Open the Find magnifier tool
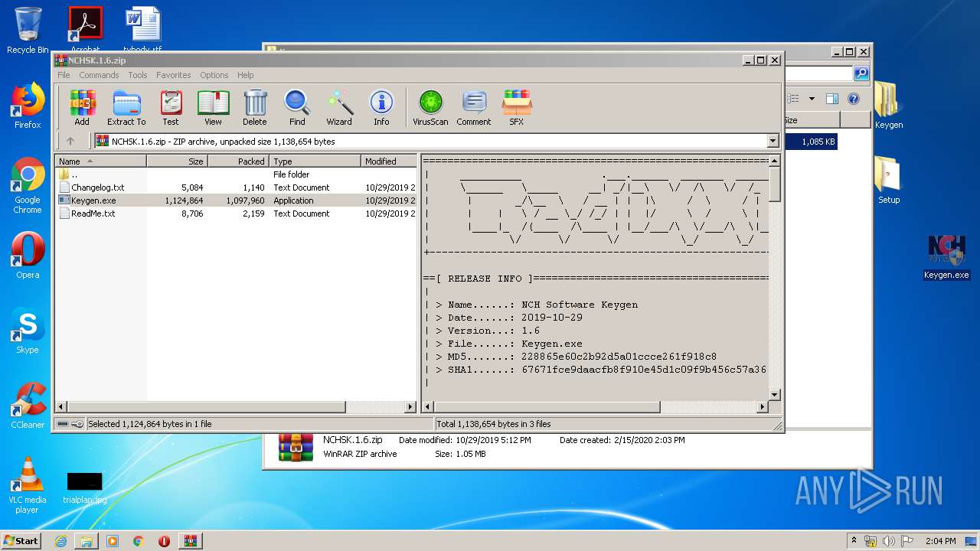Image resolution: width=980 pixels, height=551 pixels. tap(297, 108)
